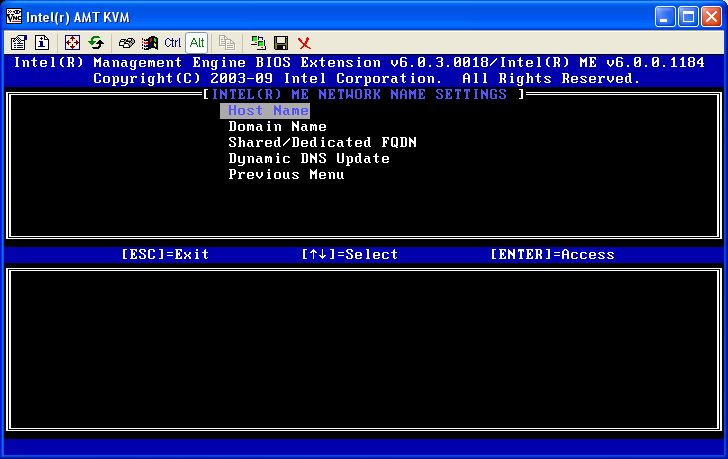Click the grayed-out paste clipboard icon
This screenshot has height=459, width=728.
click(227, 43)
